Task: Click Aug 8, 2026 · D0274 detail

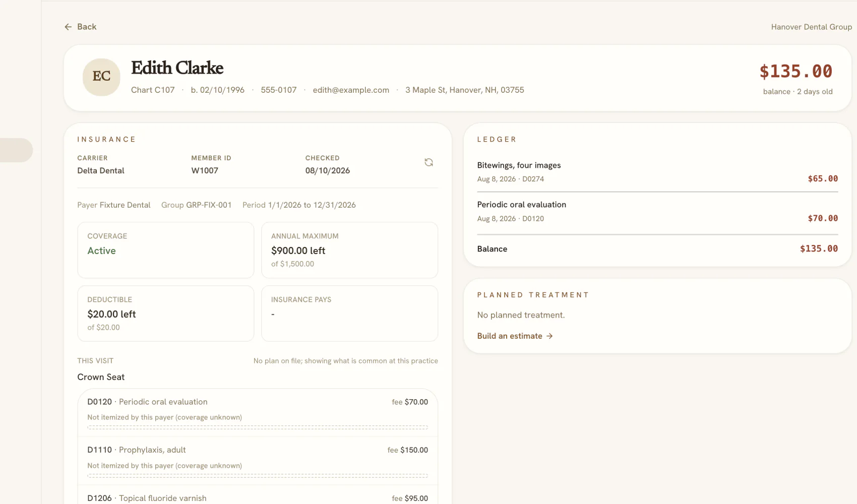Action: pyautogui.click(x=511, y=179)
